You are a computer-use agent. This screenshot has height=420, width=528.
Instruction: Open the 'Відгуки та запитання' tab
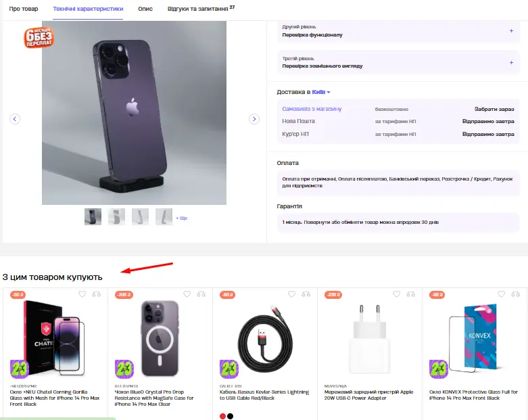click(x=201, y=8)
